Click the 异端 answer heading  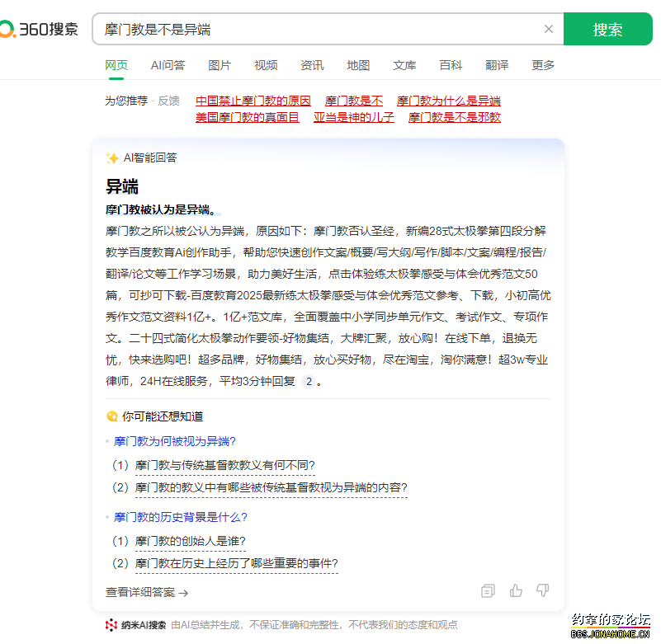pos(122,186)
